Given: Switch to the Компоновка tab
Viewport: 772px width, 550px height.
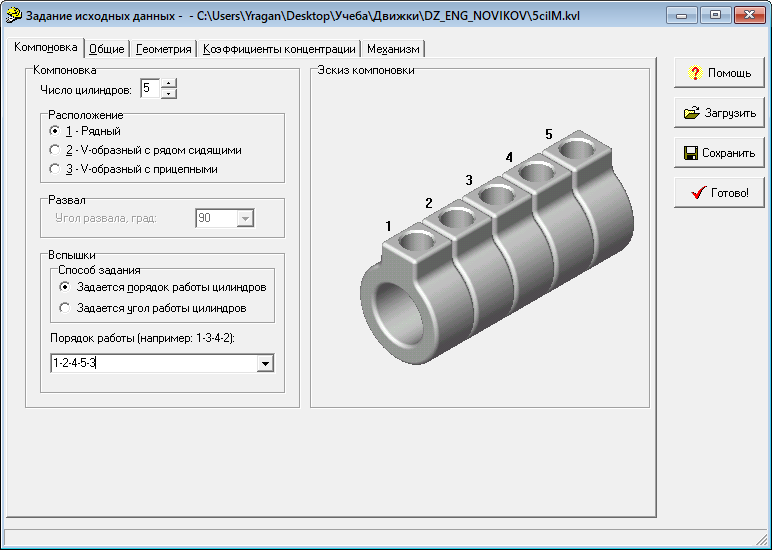Looking at the screenshot, I should coord(45,48).
